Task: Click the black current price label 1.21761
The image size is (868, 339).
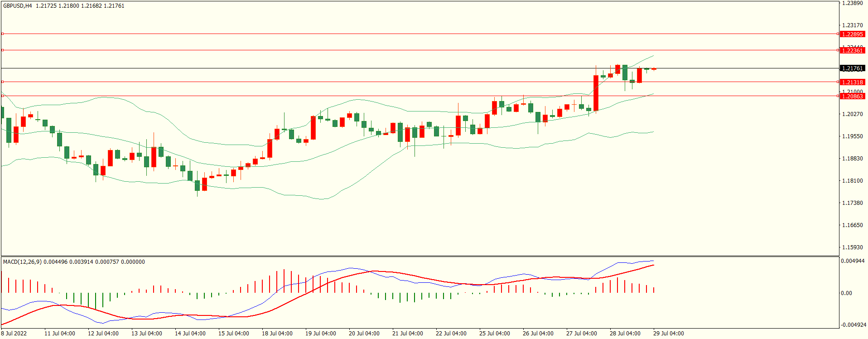Action: click(x=852, y=68)
